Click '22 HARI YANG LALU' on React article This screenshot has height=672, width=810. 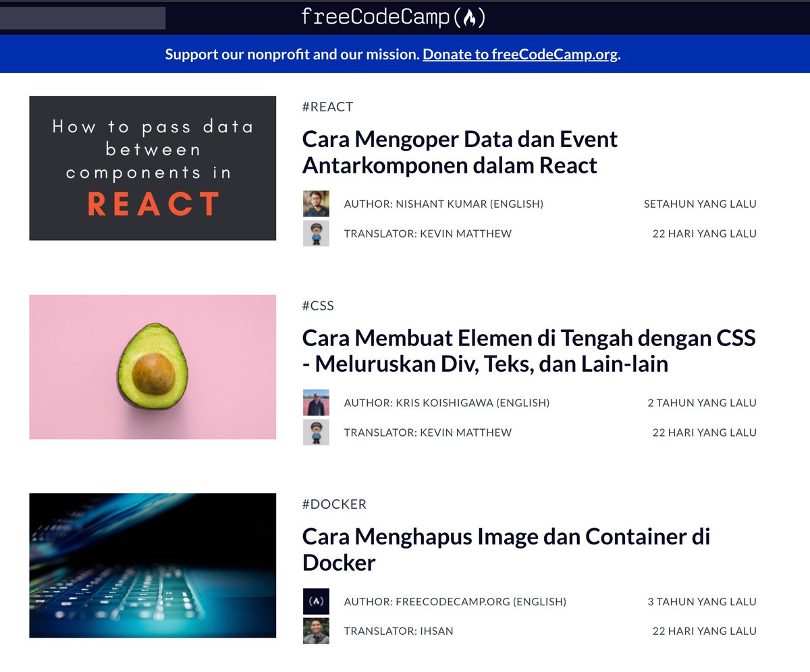click(704, 233)
